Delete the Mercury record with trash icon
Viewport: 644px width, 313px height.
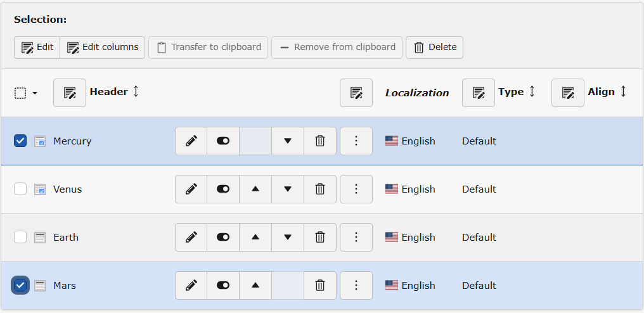tap(320, 141)
